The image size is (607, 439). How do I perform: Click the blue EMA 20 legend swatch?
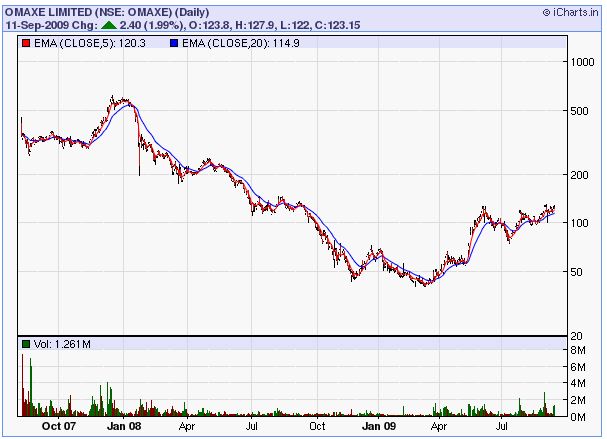(x=174, y=43)
